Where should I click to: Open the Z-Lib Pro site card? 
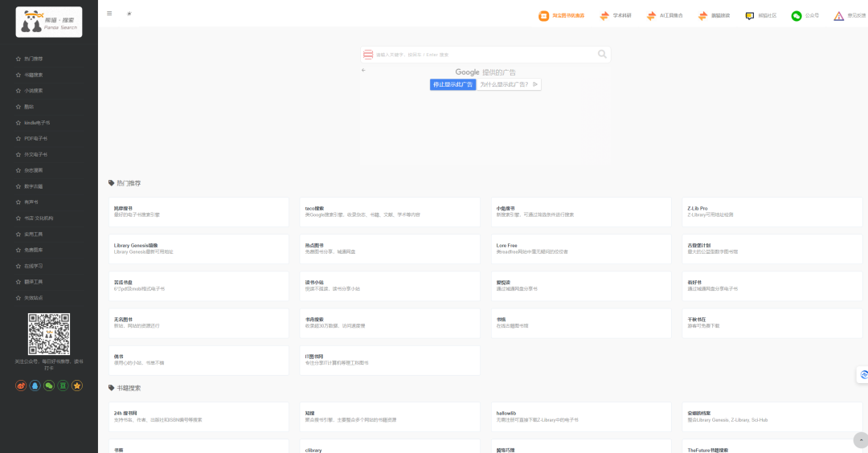(772, 212)
